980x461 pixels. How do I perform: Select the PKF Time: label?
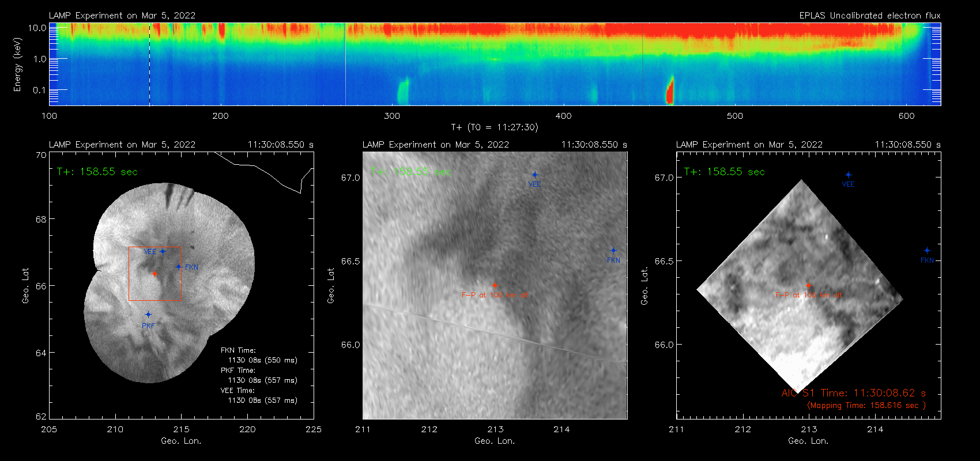click(238, 370)
